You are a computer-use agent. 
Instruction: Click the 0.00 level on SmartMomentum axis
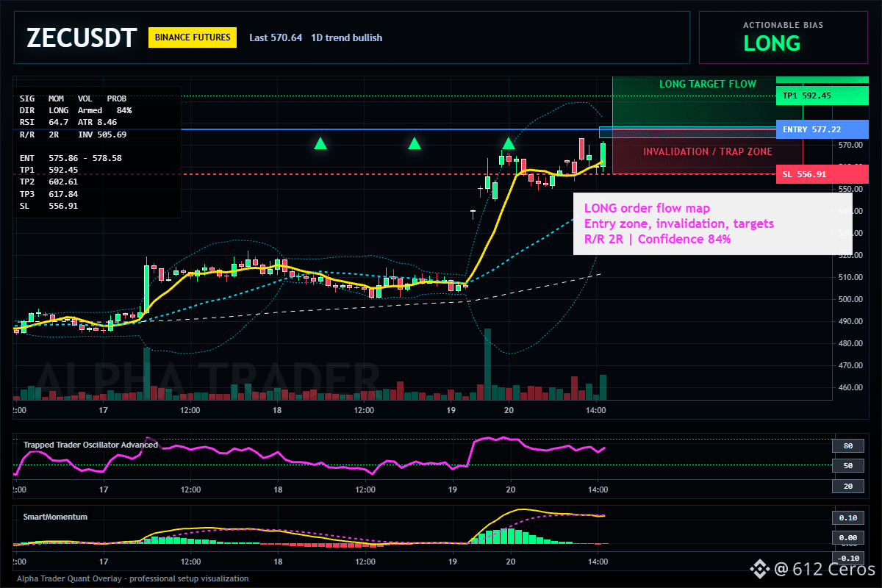[x=847, y=538]
